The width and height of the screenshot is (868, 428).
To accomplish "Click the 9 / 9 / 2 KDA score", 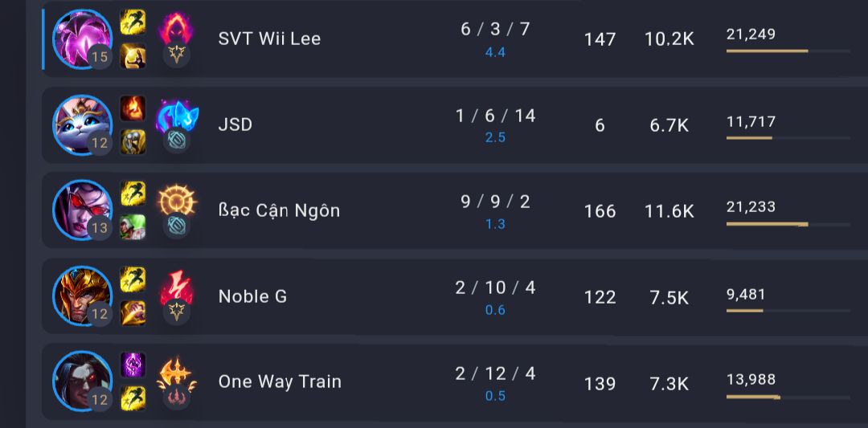I will [x=495, y=202].
